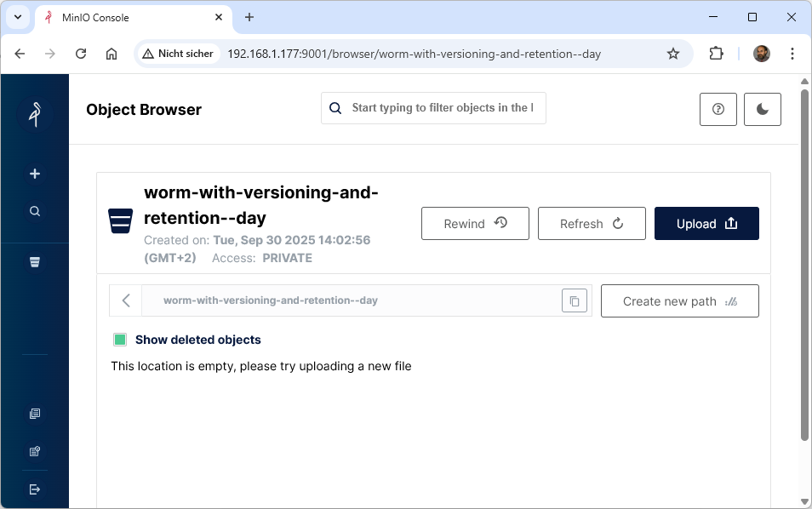Open documentation icon in sidebar
The height and width of the screenshot is (509, 812).
click(x=35, y=414)
